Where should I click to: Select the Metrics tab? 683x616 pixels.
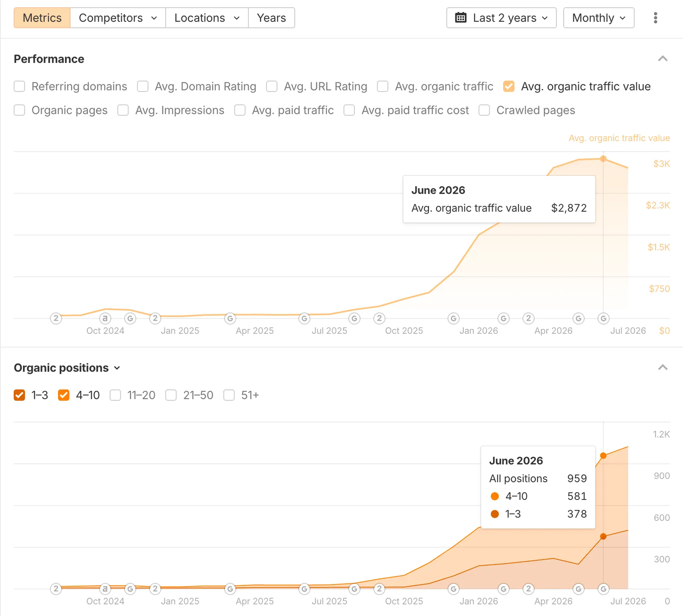pos(42,18)
